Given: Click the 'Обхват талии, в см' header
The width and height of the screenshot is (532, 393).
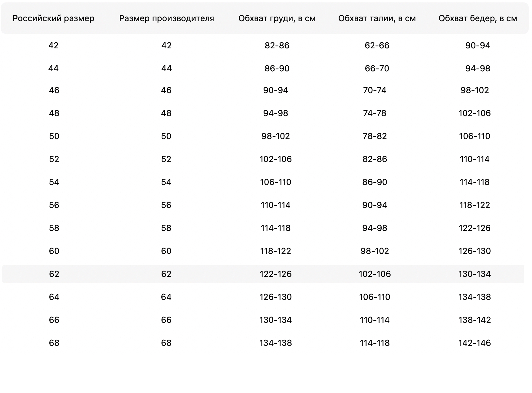Looking at the screenshot, I should pos(377,18).
